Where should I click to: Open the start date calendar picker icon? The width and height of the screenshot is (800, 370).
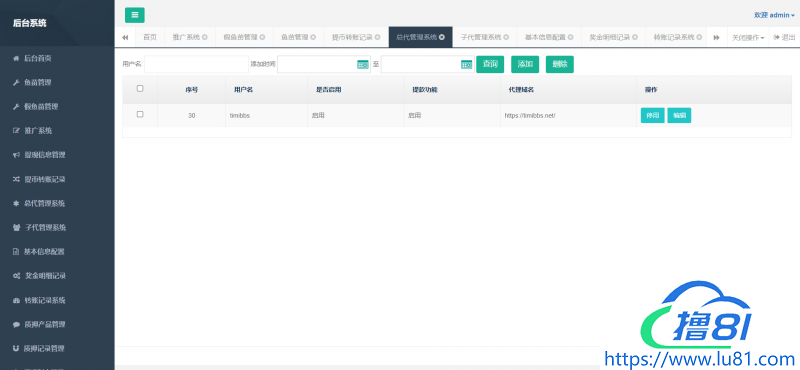(x=362, y=64)
